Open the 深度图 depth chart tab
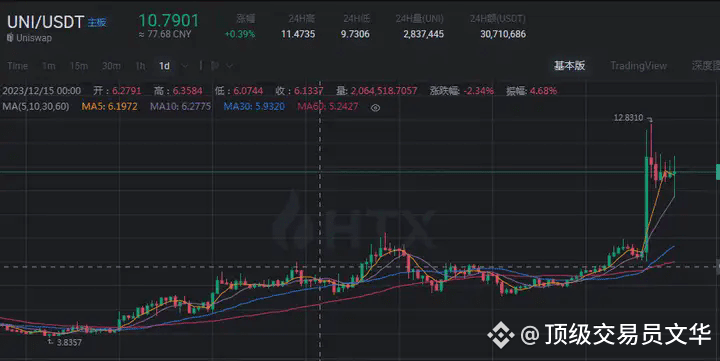720x361 pixels. pyautogui.click(x=706, y=66)
